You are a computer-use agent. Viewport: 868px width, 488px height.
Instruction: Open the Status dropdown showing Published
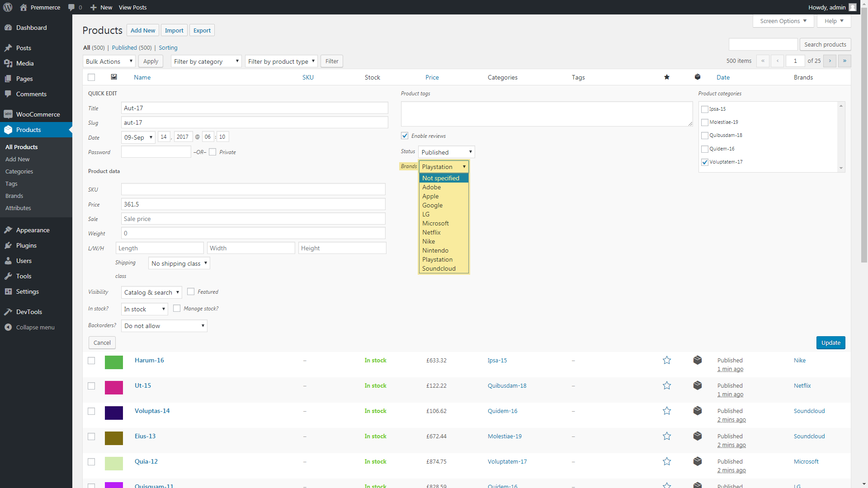click(447, 152)
